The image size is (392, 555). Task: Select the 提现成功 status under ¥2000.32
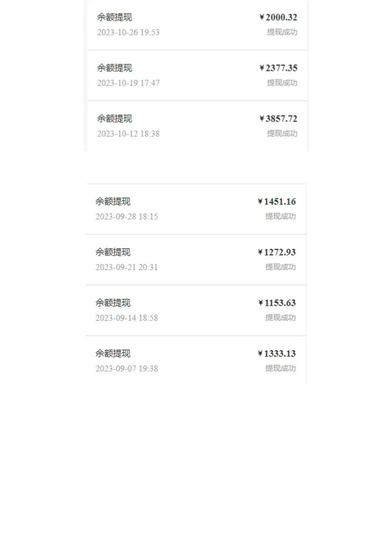point(282,32)
